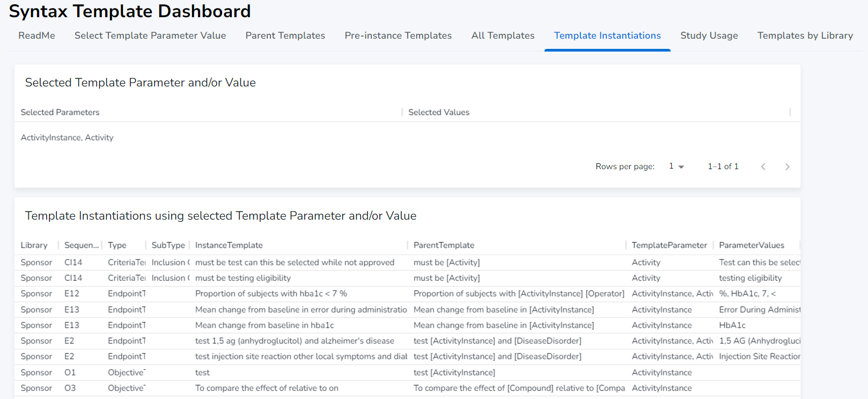The width and height of the screenshot is (868, 399).
Task: Click the '1,5 AG (Anhydrogluci' parameter value cell
Action: (x=760, y=341)
